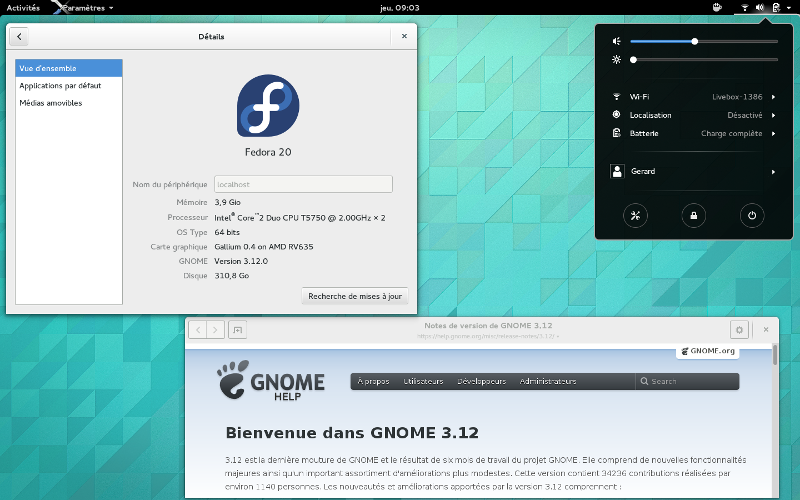Click the GNOME Help logo
This screenshot has height=500, width=800.
coord(270,381)
